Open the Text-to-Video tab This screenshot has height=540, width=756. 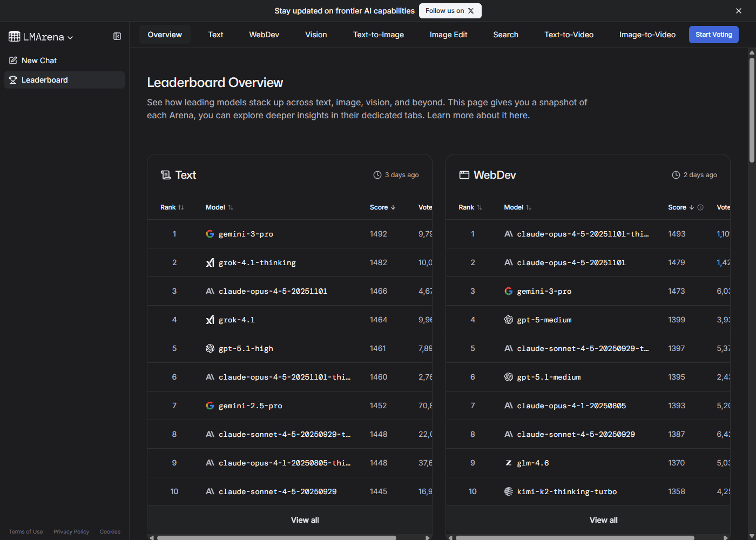[569, 35]
